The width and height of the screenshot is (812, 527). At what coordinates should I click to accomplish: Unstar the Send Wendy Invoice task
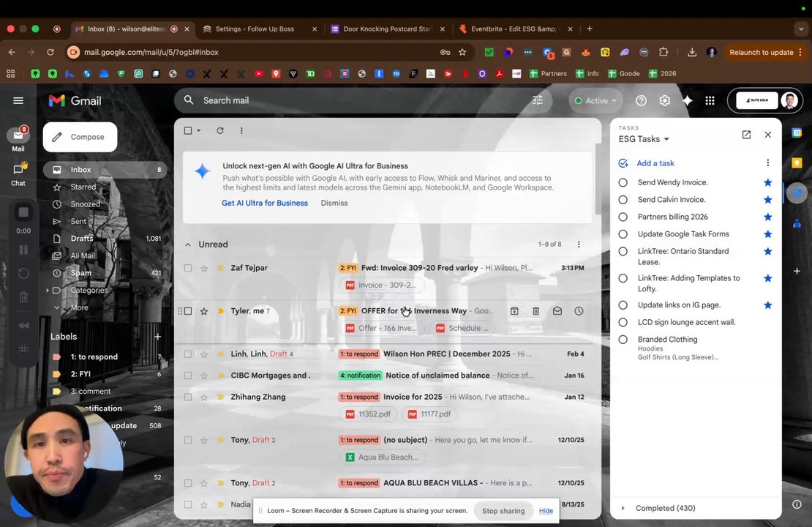768,182
